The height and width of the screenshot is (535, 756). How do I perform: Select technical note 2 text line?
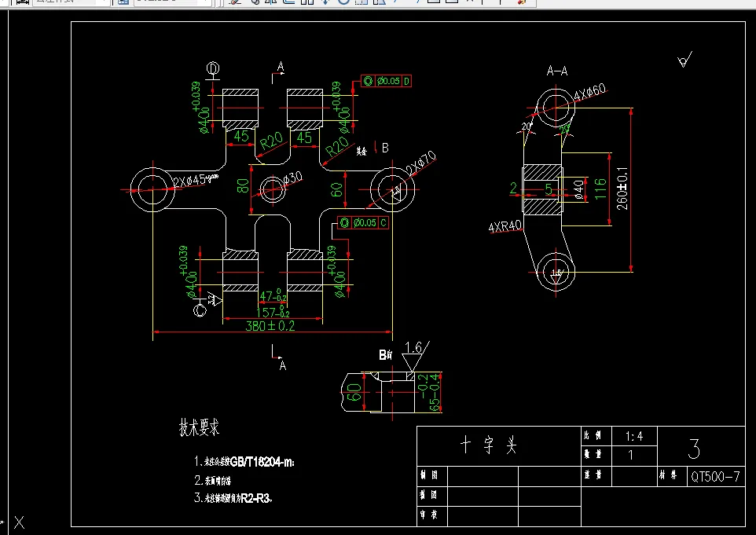click(213, 480)
